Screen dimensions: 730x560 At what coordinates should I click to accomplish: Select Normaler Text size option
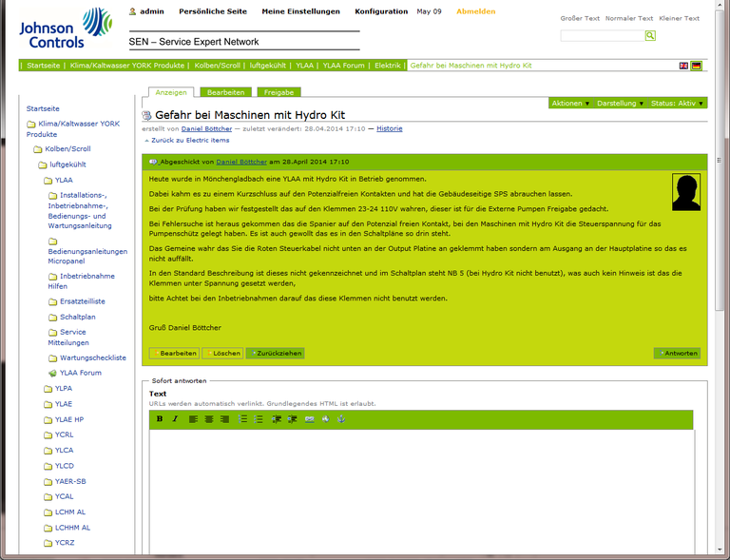click(x=629, y=19)
